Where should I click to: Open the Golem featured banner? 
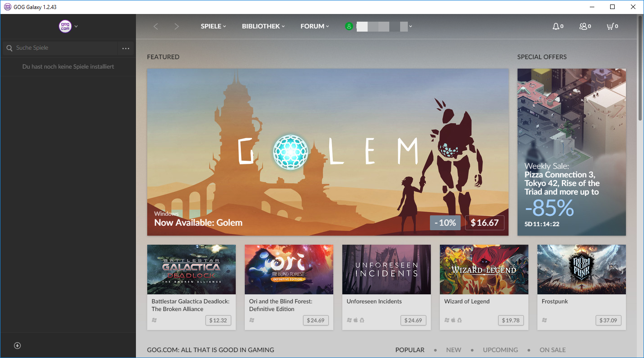328,152
